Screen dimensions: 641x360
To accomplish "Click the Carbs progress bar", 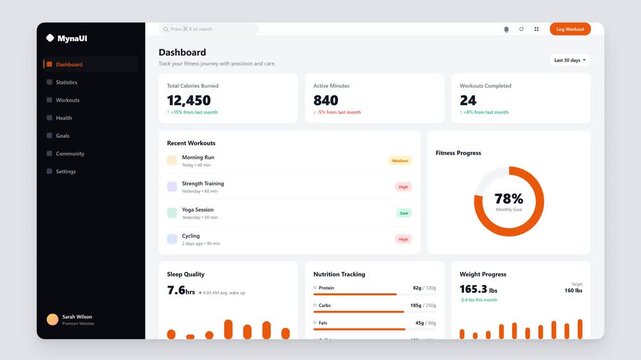I will [374, 311].
